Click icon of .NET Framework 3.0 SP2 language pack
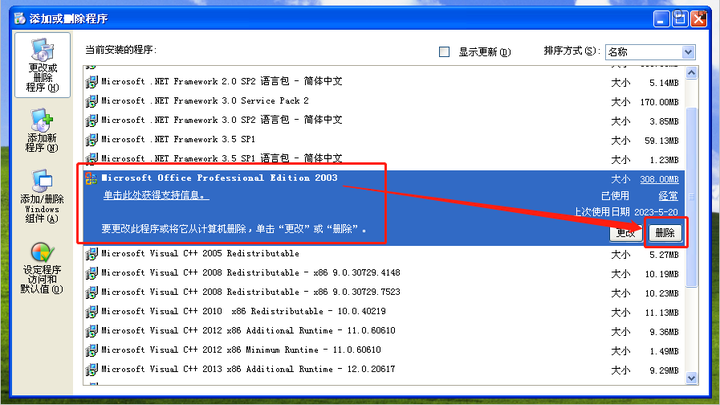This screenshot has height=405, width=720. 91,120
